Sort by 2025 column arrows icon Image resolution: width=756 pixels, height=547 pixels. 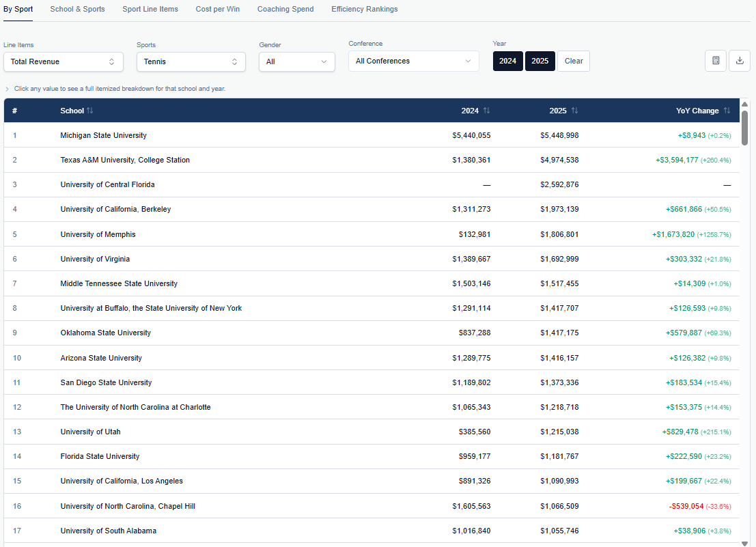(x=575, y=111)
